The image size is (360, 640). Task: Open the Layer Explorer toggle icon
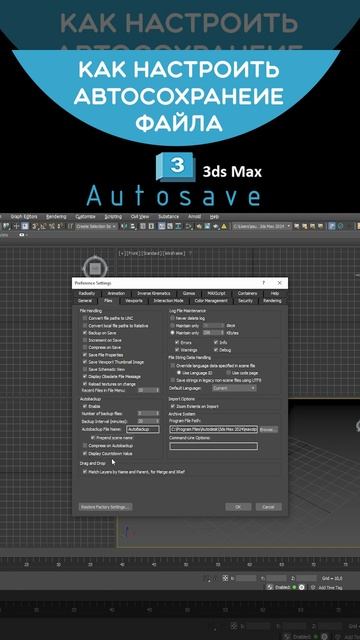(x=151, y=226)
